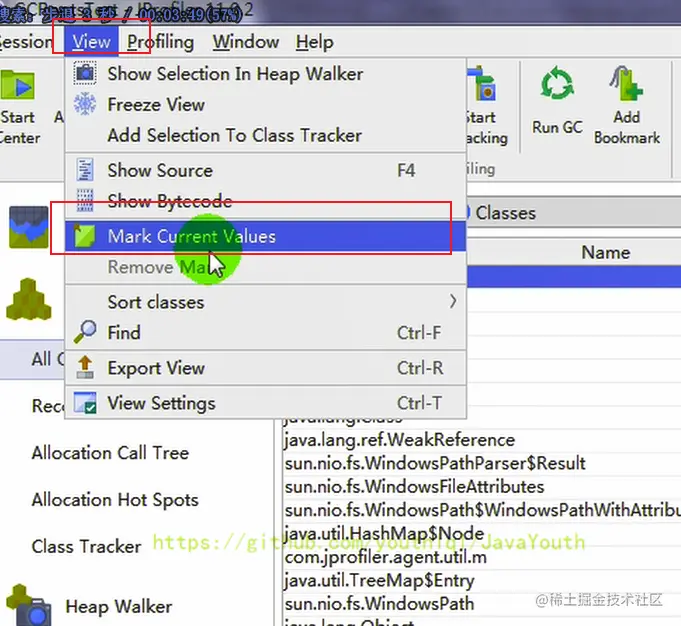
Task: Click the green Mark Current Values icon
Action: [x=85, y=236]
